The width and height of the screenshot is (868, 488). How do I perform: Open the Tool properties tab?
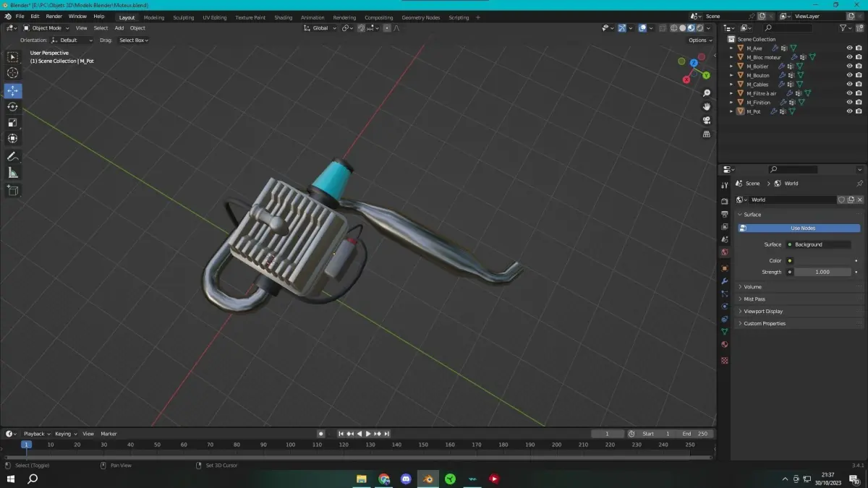(x=725, y=186)
